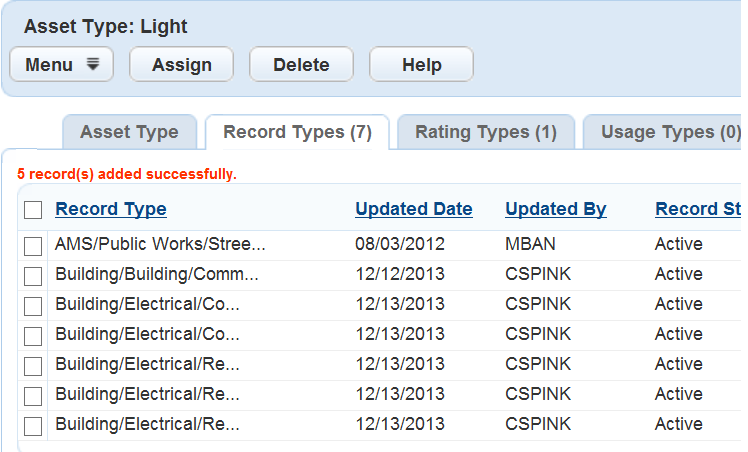Open the Help button
This screenshot has width=748, height=452.
[x=421, y=65]
